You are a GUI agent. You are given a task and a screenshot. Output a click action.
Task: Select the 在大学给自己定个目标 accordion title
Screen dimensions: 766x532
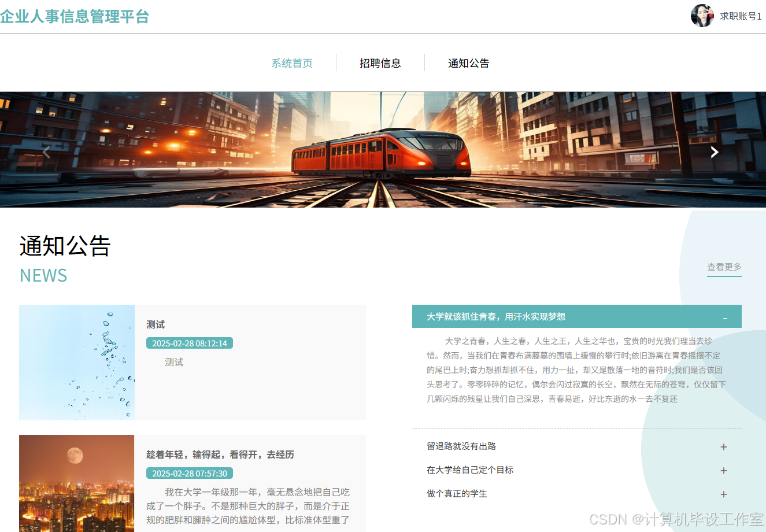pyautogui.click(x=470, y=470)
